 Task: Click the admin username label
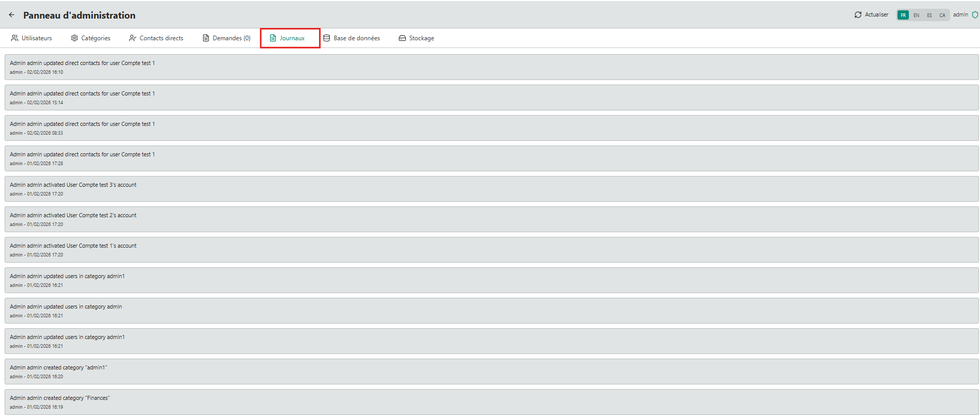coord(960,15)
